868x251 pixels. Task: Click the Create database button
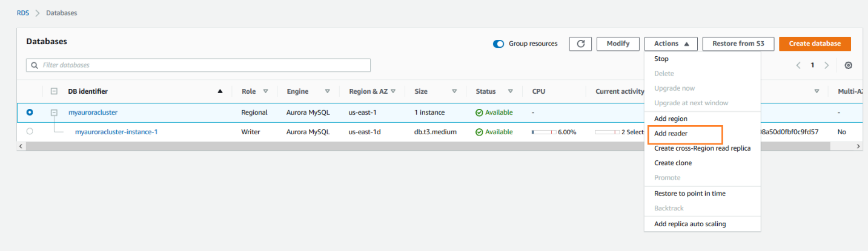(815, 44)
